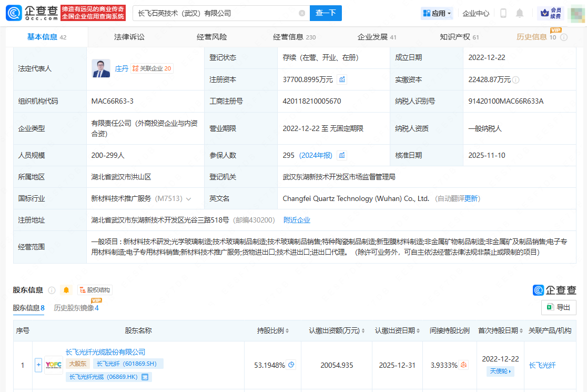The width and height of the screenshot is (587, 392).
Task: Click the 企查查 logo in the header
Action: [x=32, y=13]
